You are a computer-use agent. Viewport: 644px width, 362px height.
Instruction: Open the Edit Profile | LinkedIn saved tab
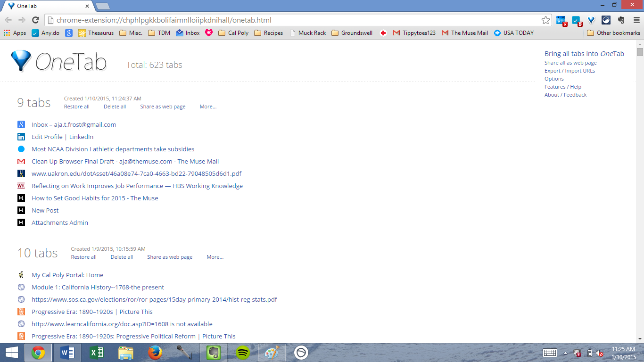(x=63, y=137)
